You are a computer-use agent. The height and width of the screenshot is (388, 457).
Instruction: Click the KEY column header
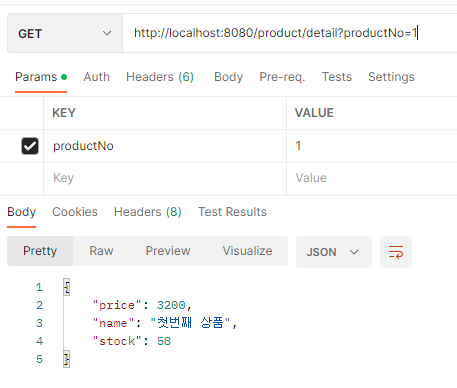coord(64,113)
